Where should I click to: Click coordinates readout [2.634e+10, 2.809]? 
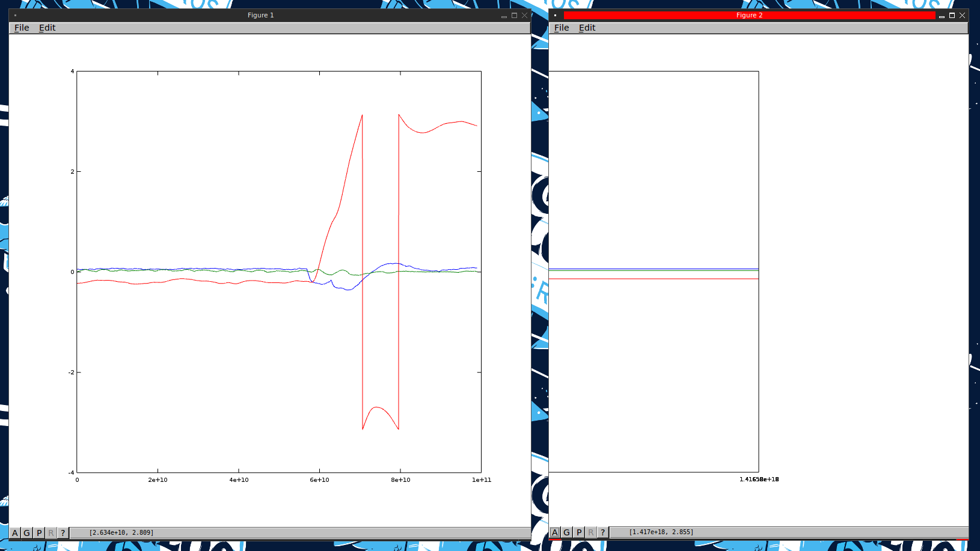coord(121,533)
